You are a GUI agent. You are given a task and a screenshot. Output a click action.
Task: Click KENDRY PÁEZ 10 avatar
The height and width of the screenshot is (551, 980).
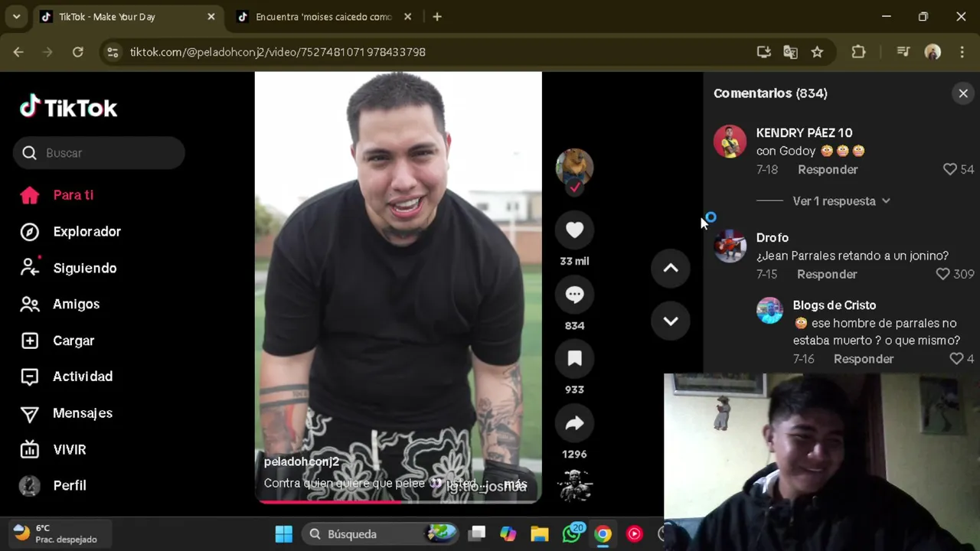tap(730, 142)
